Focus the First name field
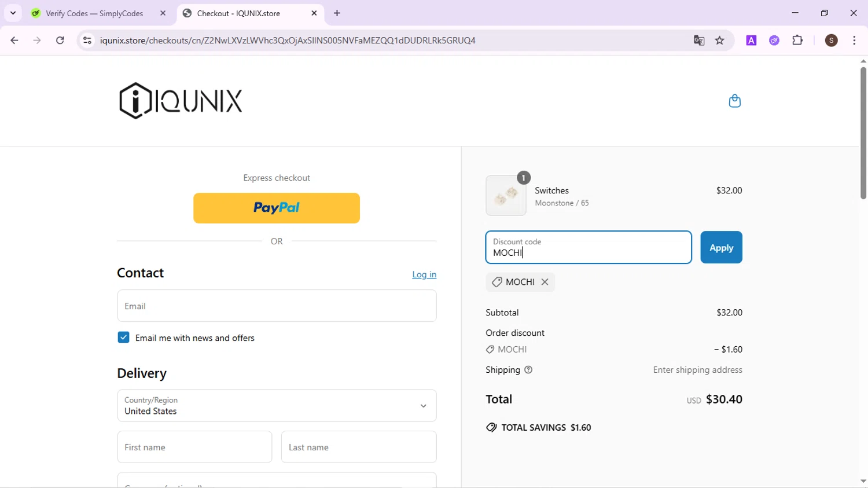The image size is (868, 488). pyautogui.click(x=194, y=447)
